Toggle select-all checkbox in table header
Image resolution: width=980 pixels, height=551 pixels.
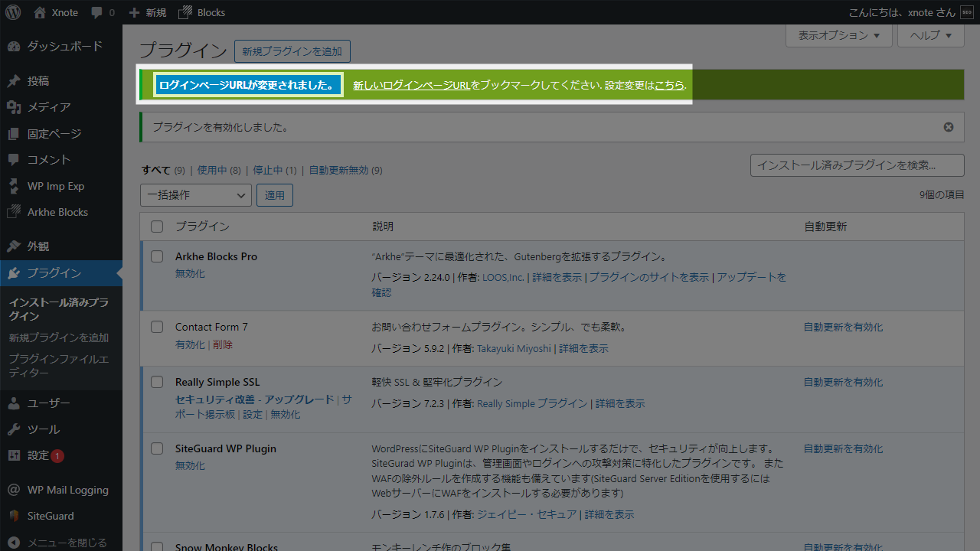[157, 227]
